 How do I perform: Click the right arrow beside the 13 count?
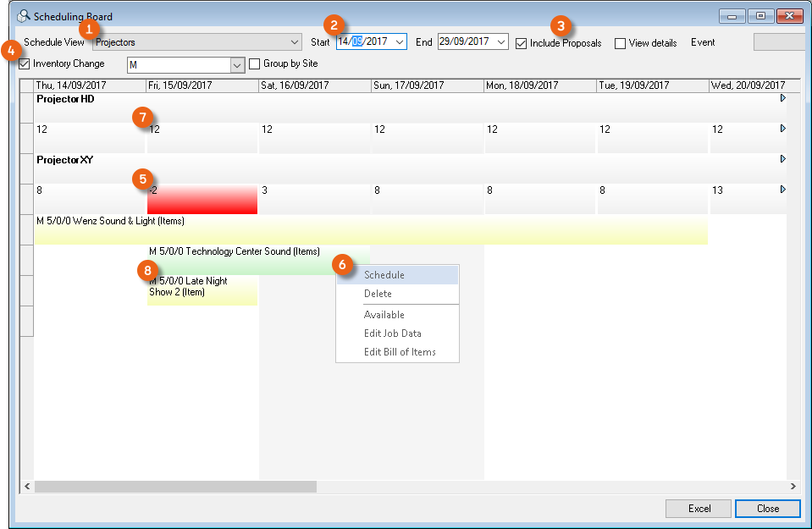point(782,190)
